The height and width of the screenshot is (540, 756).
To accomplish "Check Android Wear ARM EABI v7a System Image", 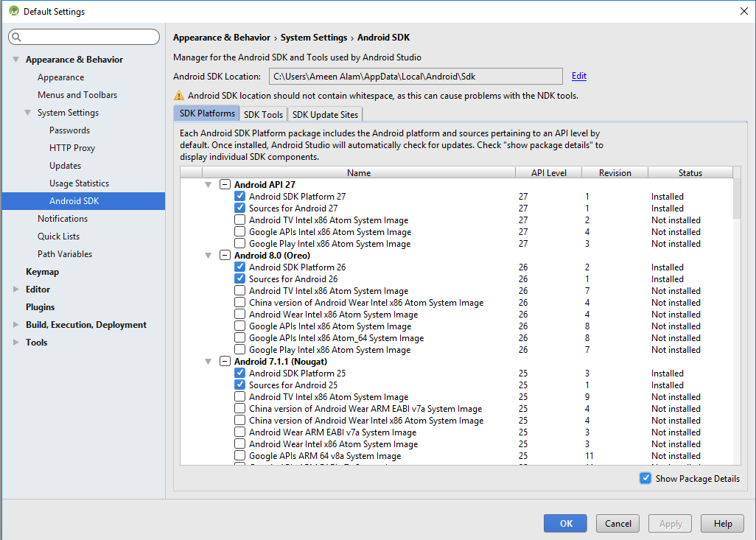I will (239, 432).
